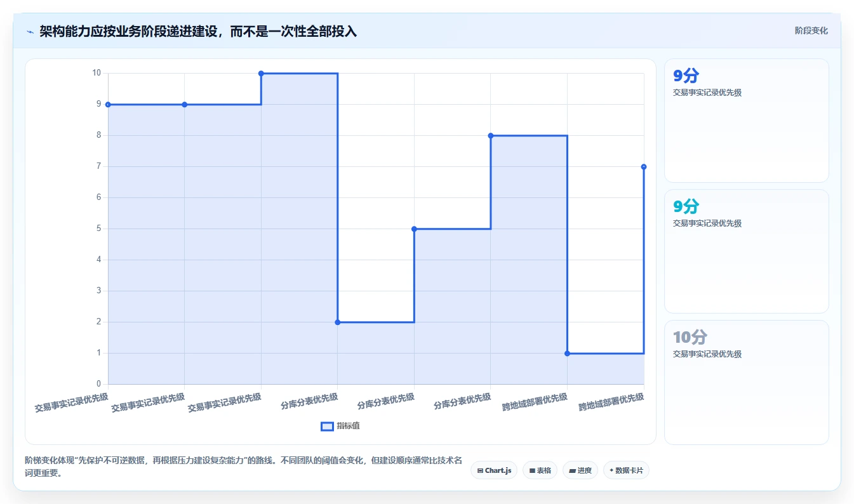Click the 表格 tag
The image size is (854, 504).
point(540,470)
